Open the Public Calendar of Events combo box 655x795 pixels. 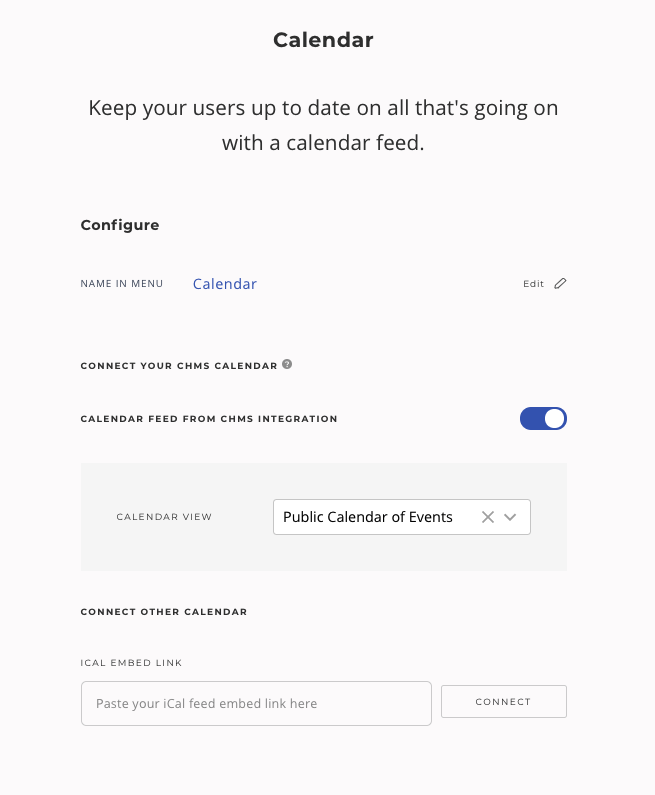402,517
